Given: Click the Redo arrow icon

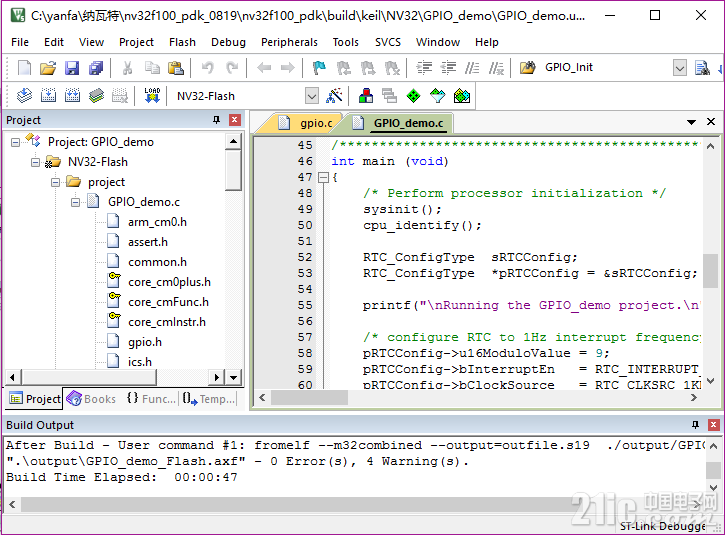Looking at the screenshot, I should [232, 68].
